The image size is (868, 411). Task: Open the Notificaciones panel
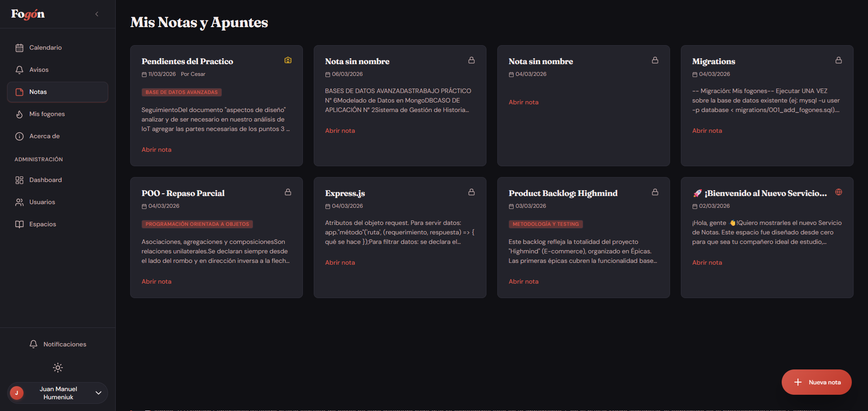click(x=58, y=344)
